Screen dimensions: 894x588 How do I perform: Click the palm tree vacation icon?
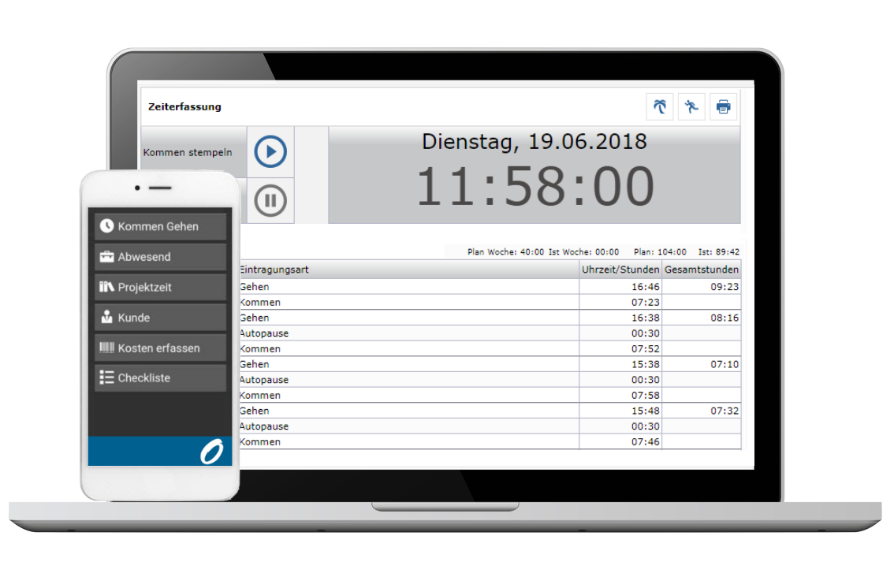[x=660, y=106]
